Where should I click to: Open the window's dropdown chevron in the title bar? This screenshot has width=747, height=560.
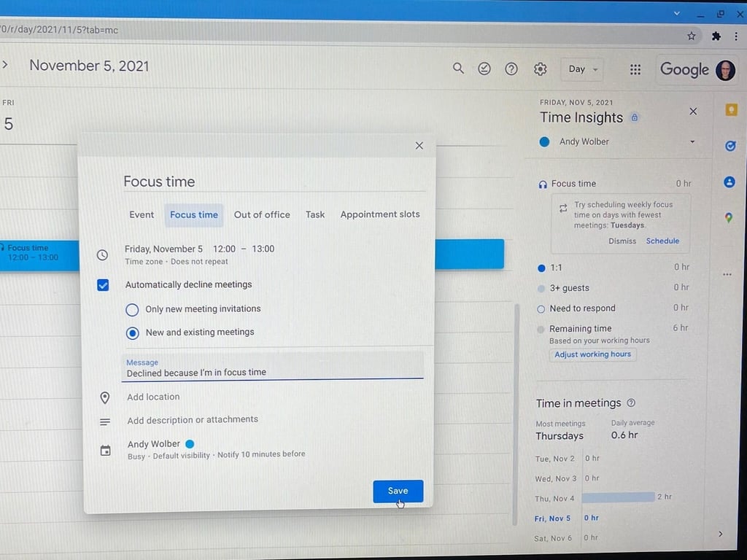(676, 13)
